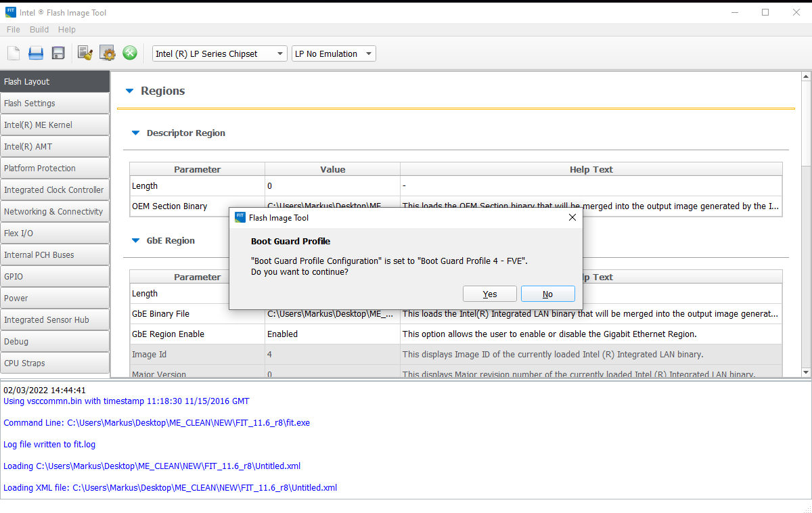Image resolution: width=812 pixels, height=513 pixels.
Task: Collapse the Descriptor Region section
Action: tap(135, 133)
